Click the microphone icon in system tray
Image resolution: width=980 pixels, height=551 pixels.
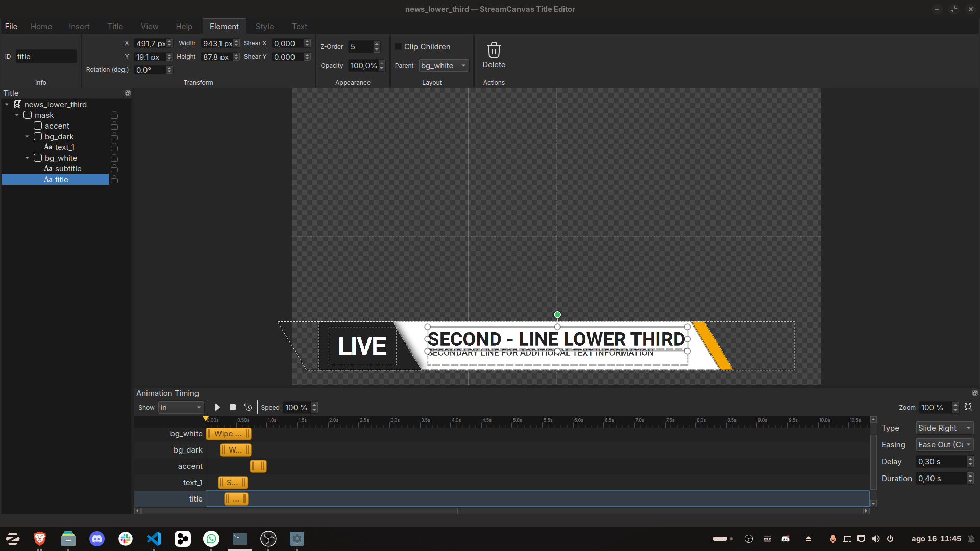[x=833, y=539]
